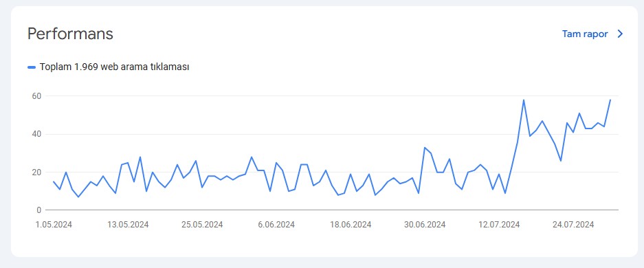
Task: Open the Tam rapor link
Action: (x=585, y=34)
